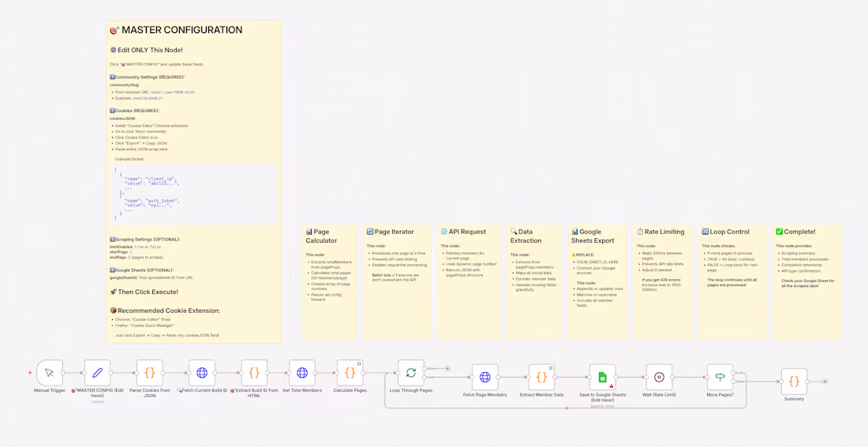Select the Manual Trigger node cursor icon
This screenshot has height=447, width=868.
click(50, 373)
